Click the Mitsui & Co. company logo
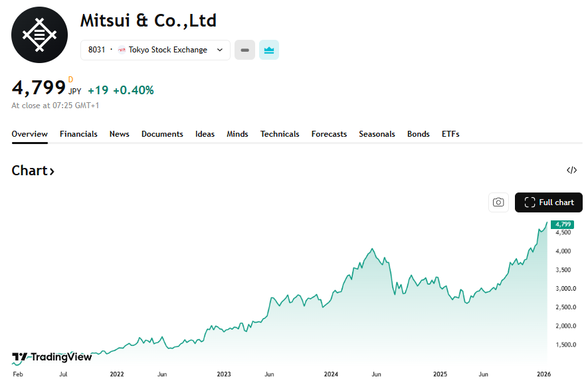 [39, 35]
